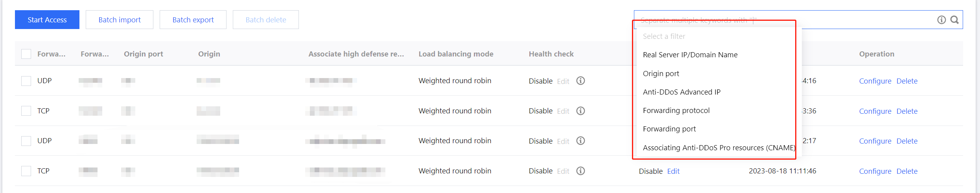Choose the Origin port filter option
Screen dimensions: 980x193
coord(661,74)
